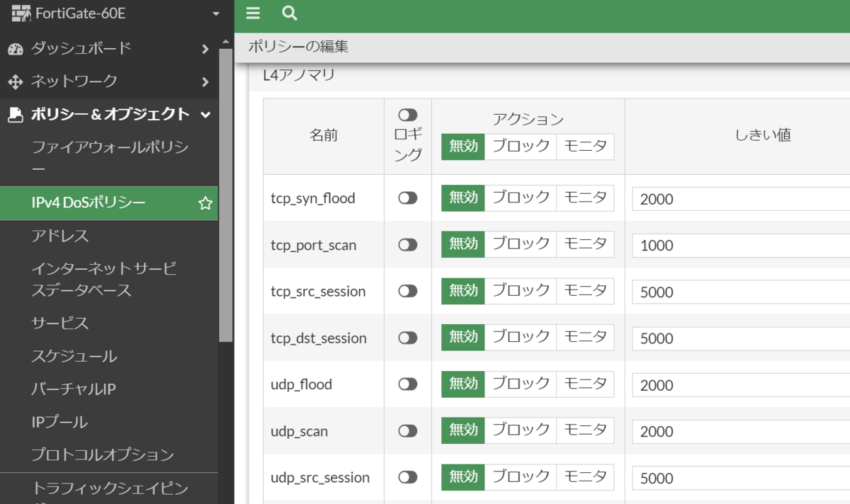Click the policy document icon next to ポリシー＆オブジェクト

(x=16, y=113)
